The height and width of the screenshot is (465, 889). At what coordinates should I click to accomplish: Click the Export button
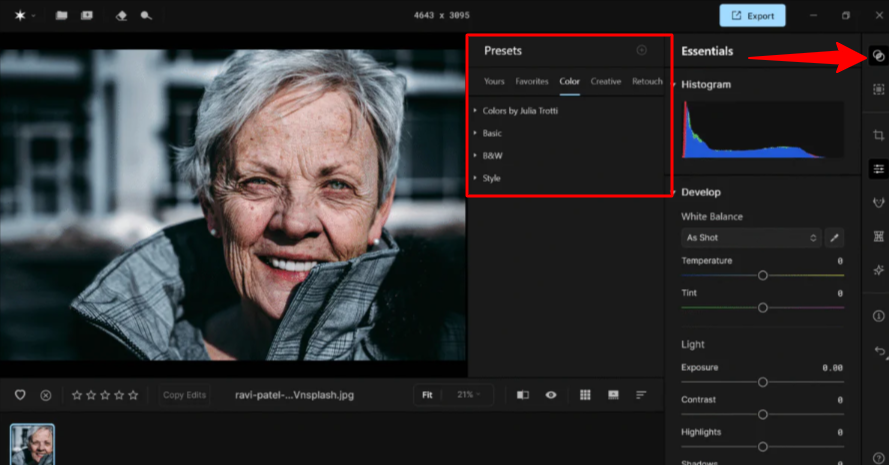point(752,15)
